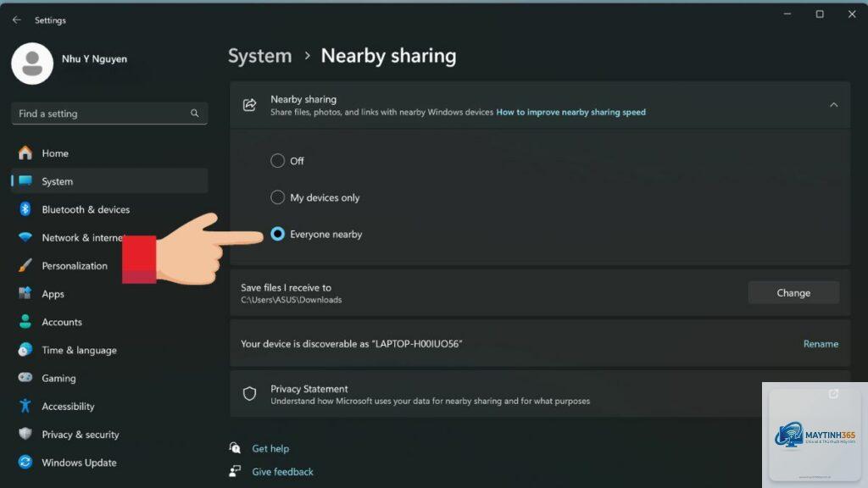
Task: Open the Privacy Statement row
Action: [540, 394]
